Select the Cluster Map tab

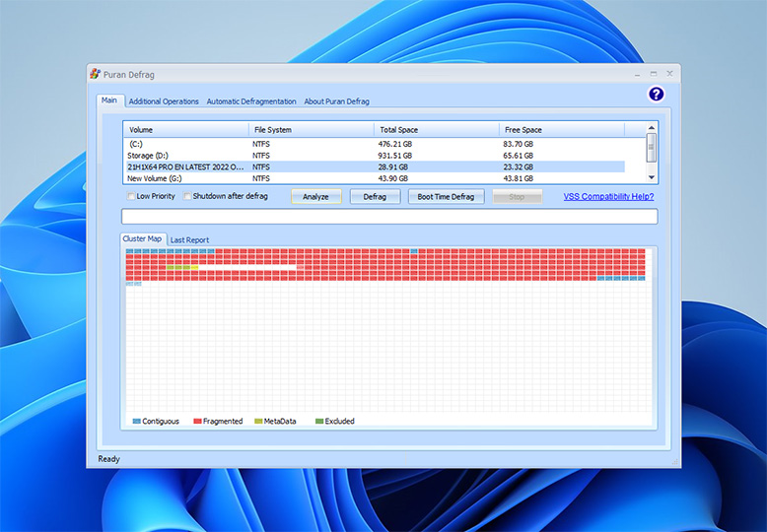pyautogui.click(x=142, y=238)
